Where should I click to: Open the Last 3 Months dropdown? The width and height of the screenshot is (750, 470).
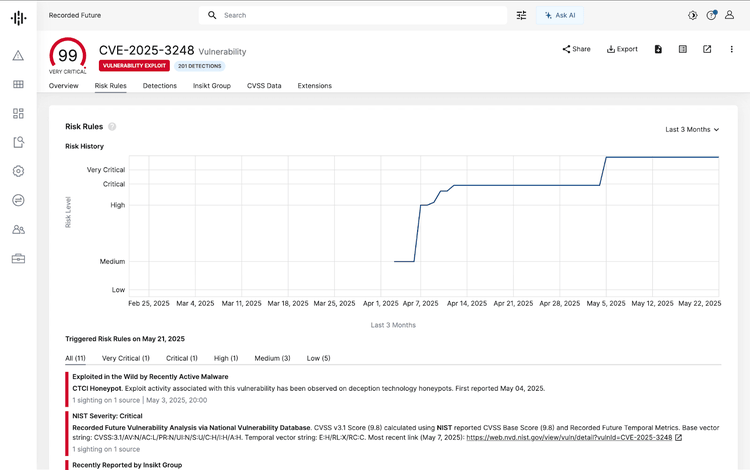click(692, 129)
